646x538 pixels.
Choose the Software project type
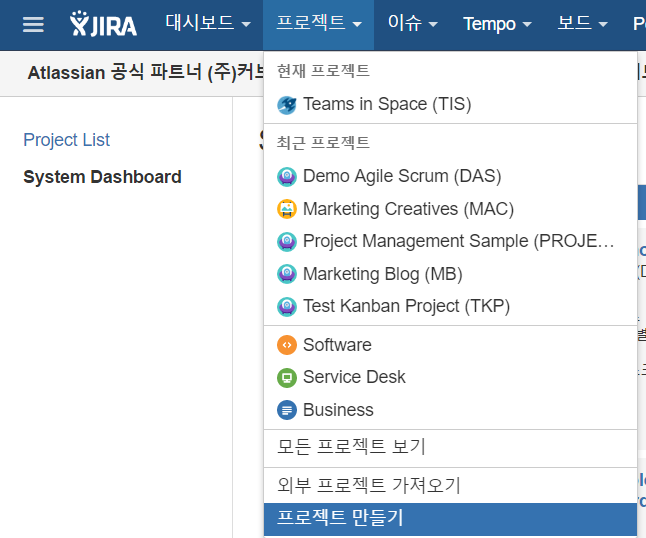point(450,345)
